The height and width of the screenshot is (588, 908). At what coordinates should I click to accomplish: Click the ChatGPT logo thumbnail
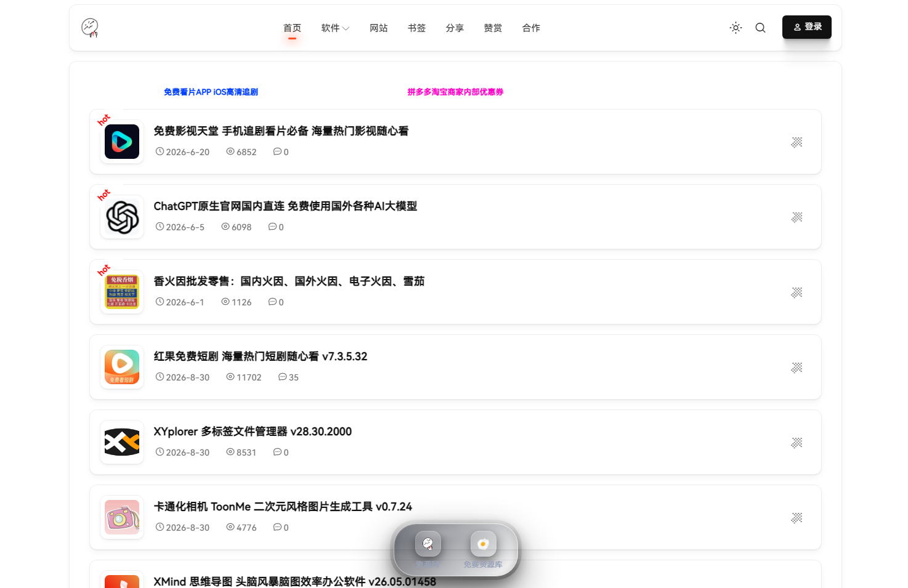click(x=122, y=217)
